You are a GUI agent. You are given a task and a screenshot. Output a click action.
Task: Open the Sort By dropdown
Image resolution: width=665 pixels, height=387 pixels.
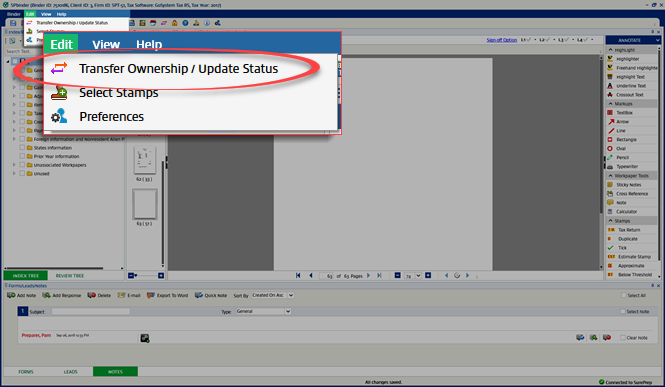pyautogui.click(x=291, y=295)
